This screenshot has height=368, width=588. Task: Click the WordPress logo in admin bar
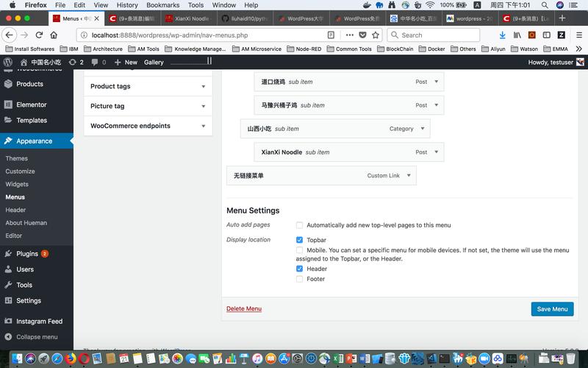coord(8,63)
